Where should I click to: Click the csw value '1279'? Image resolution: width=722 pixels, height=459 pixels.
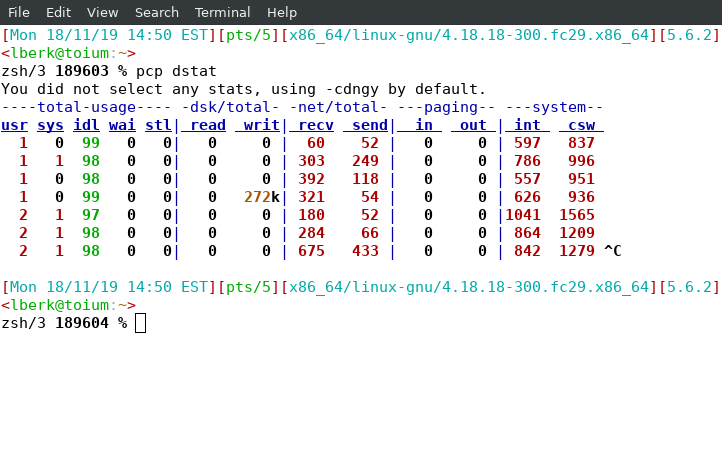(x=576, y=251)
